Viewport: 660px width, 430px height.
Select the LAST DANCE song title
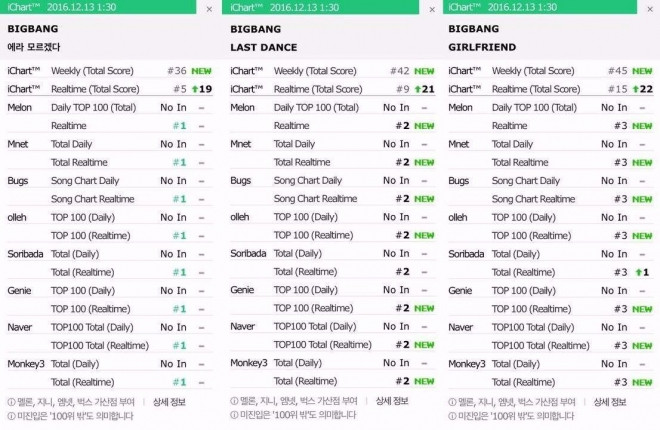[263, 47]
